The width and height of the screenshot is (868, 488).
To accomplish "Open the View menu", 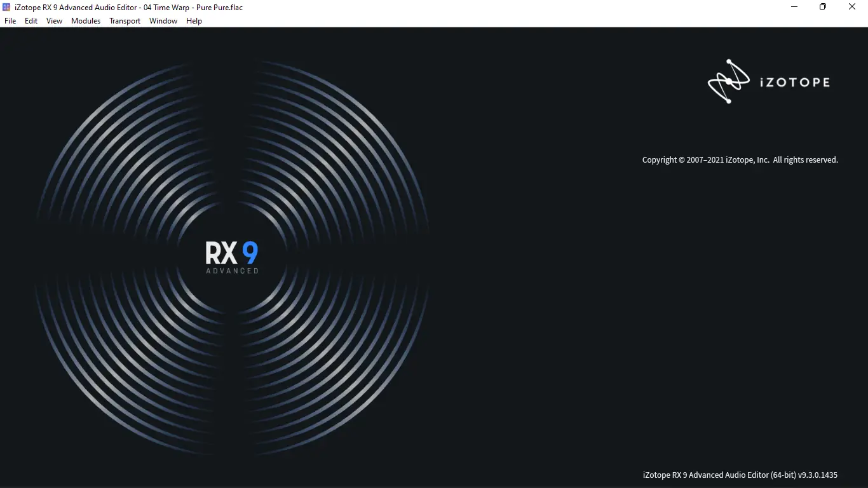I will coord(55,21).
